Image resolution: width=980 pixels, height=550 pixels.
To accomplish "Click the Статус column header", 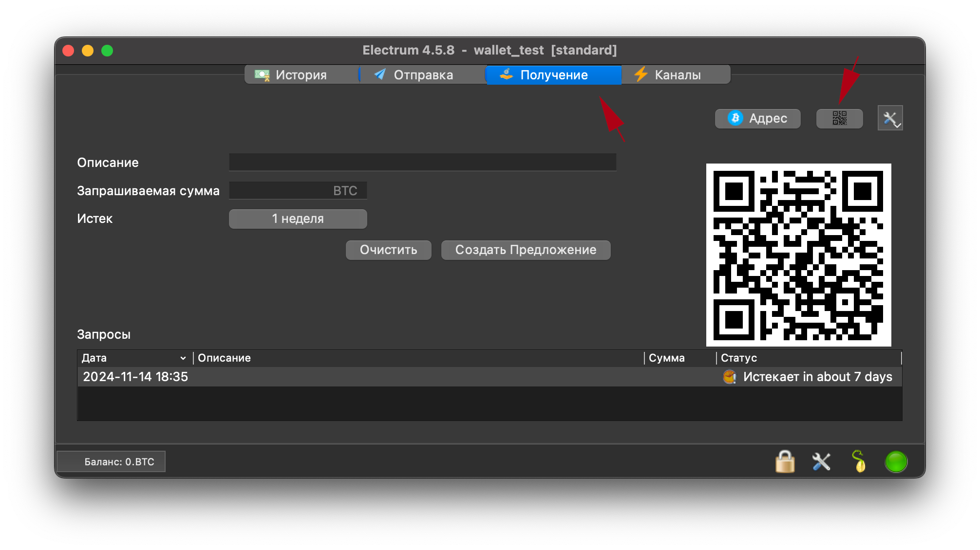I will (809, 358).
